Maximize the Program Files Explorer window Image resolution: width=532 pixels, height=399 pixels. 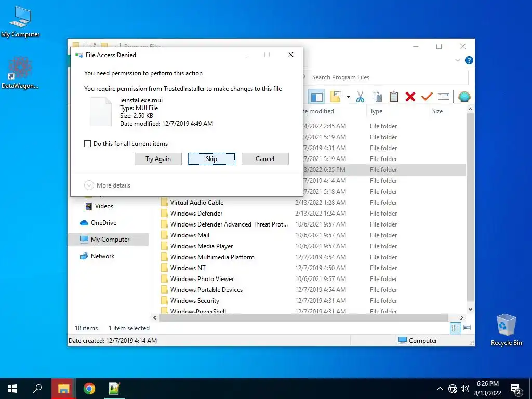click(439, 46)
